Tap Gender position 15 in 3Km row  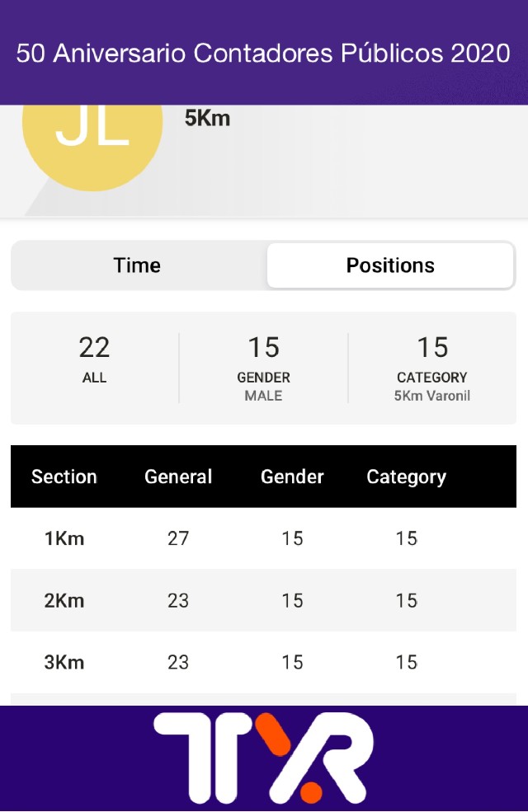292,662
